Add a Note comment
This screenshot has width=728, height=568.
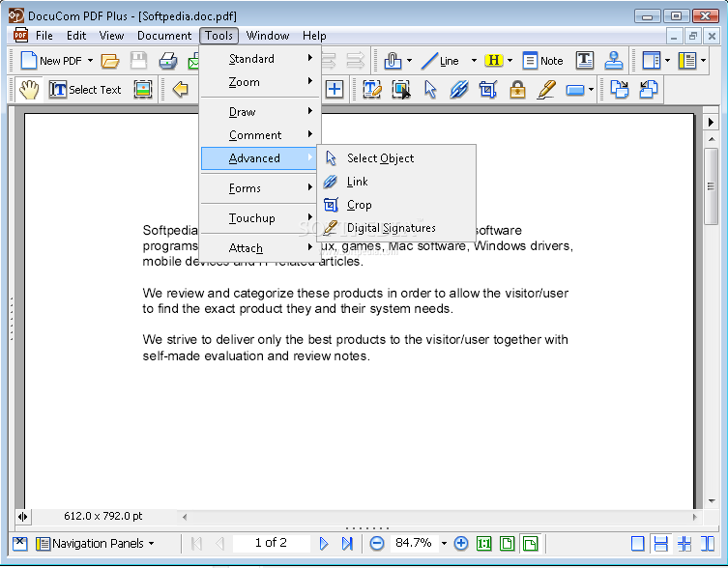point(542,61)
